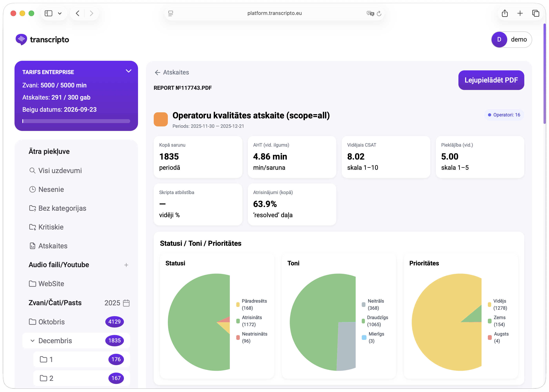The height and width of the screenshot is (392, 549).
Task: Show tab overview icon in Safari
Action: pos(535,13)
